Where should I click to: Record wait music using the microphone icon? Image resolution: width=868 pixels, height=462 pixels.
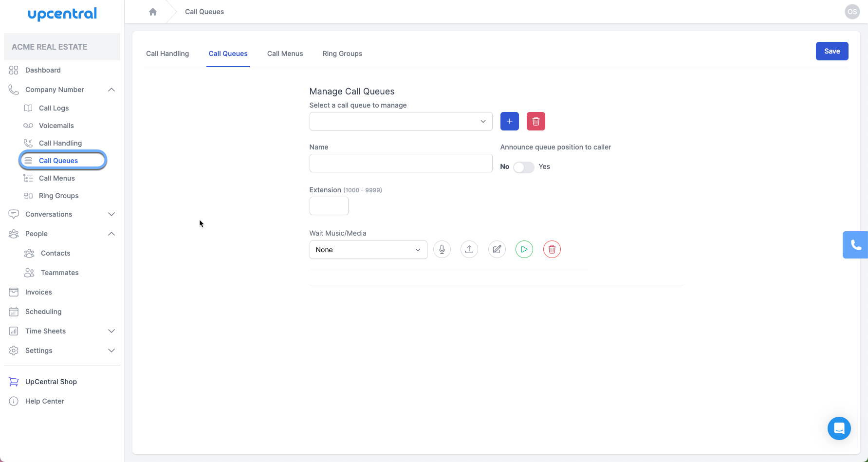pyautogui.click(x=442, y=249)
